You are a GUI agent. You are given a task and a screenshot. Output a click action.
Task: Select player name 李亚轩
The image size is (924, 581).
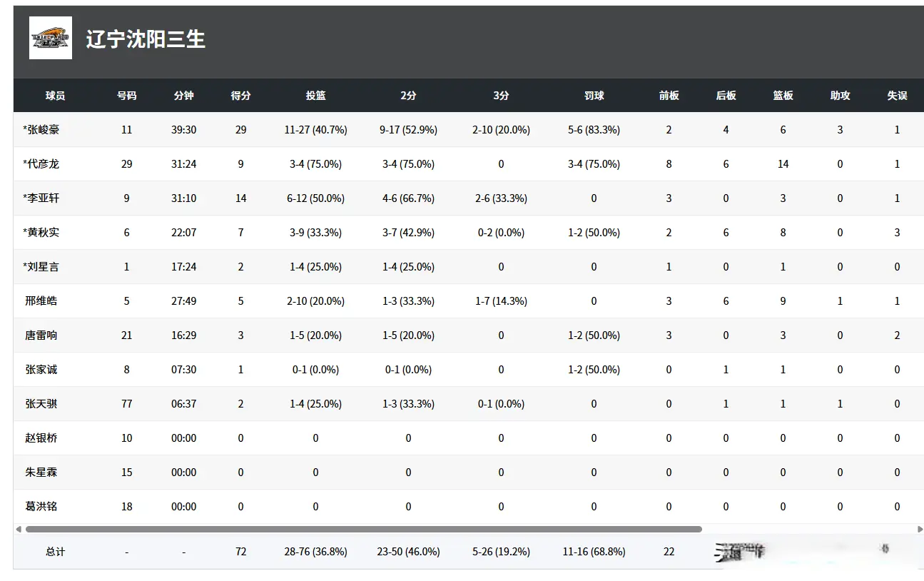click(43, 198)
